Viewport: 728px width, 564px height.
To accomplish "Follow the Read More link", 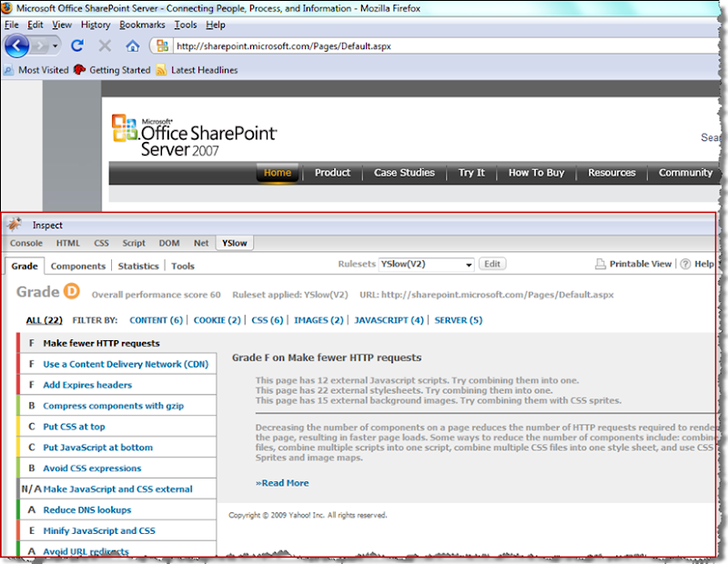I will [282, 483].
